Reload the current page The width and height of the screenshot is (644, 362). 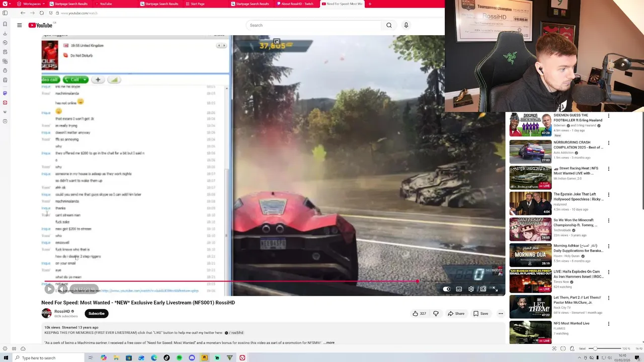[42, 13]
